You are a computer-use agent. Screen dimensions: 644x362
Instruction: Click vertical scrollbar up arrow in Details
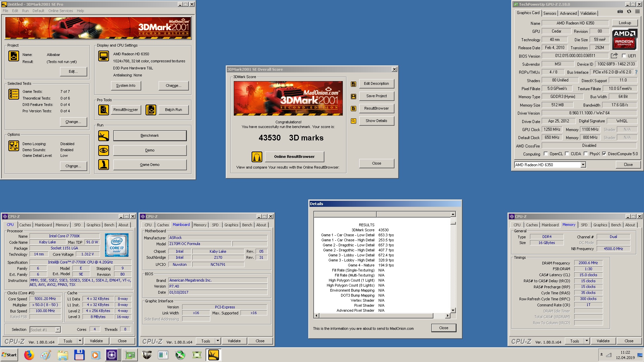point(453,214)
